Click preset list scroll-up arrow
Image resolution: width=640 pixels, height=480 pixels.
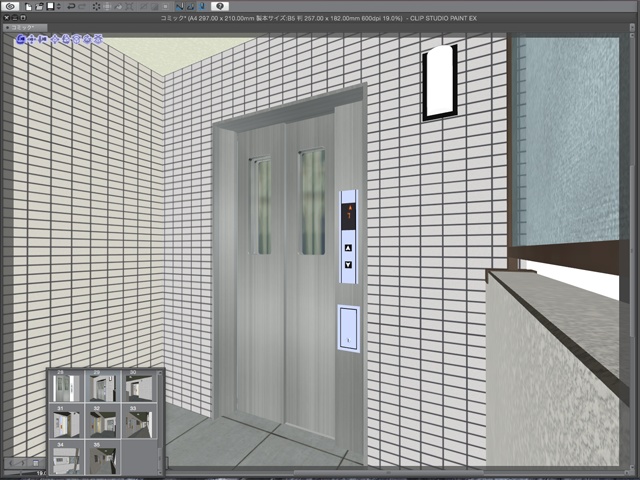tap(160, 373)
